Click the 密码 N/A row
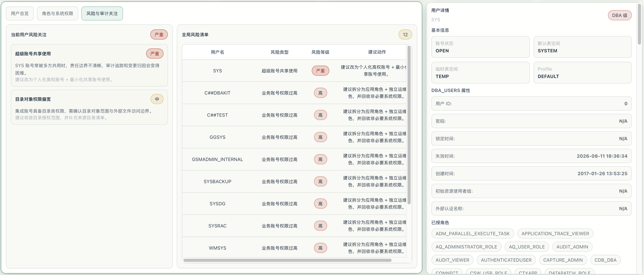Screen dimensions: 644x275 coord(531,121)
